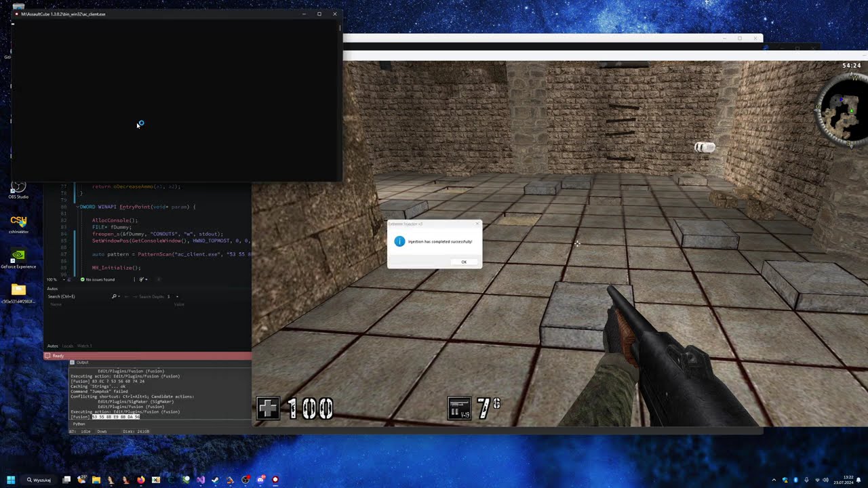The image size is (868, 488).
Task: Open the Windows Start menu
Action: click(x=11, y=480)
